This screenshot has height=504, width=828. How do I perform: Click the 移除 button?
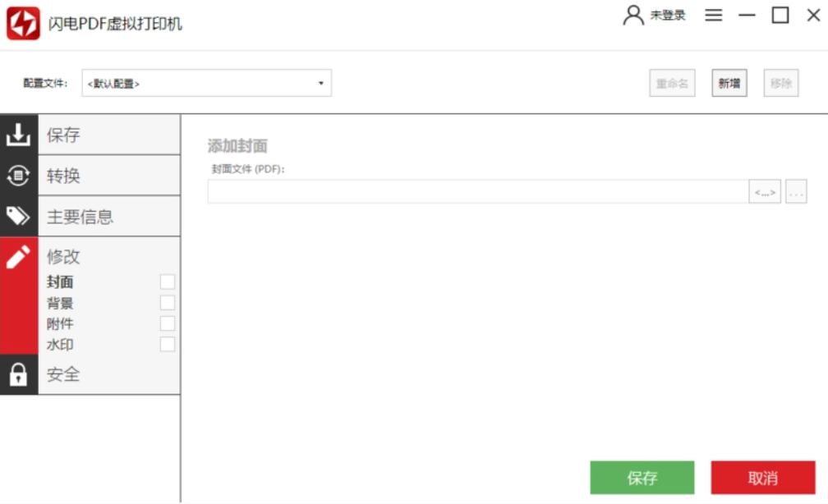[781, 83]
